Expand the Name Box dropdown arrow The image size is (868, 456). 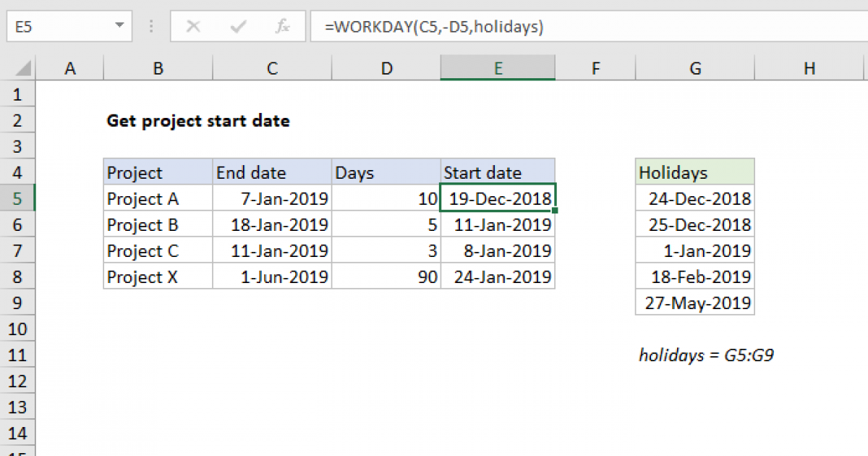(119, 27)
